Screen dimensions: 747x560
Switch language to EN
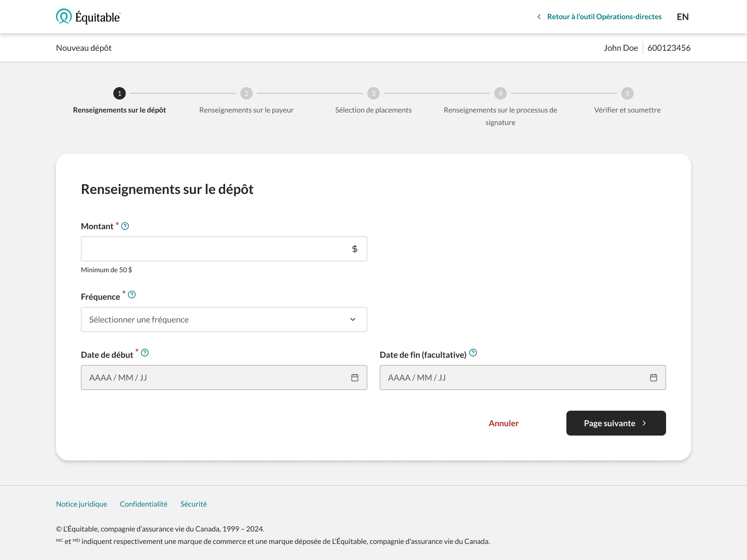[x=683, y=17]
